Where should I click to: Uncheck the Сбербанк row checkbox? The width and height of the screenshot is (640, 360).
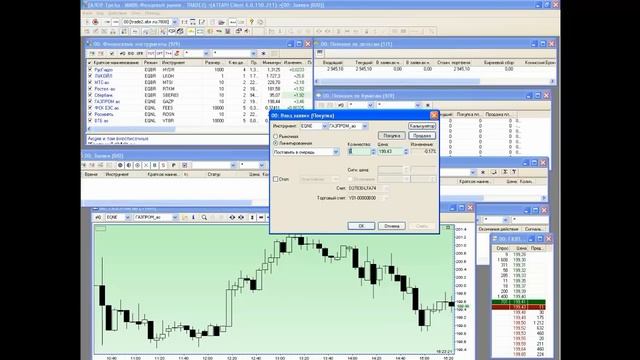tap(90, 95)
